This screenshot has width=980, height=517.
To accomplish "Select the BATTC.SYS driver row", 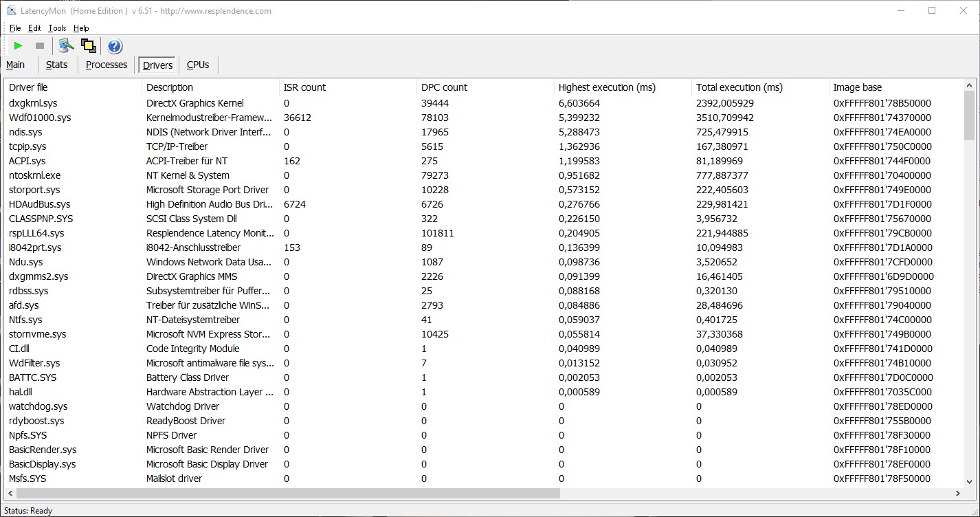I will coord(484,377).
